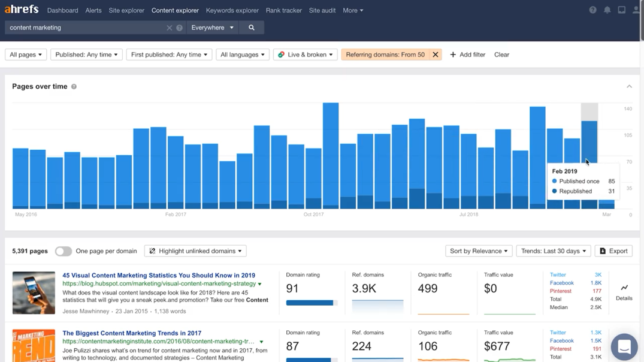Click Referring domains: From 50 filter
This screenshot has height=362, width=644.
click(x=385, y=55)
